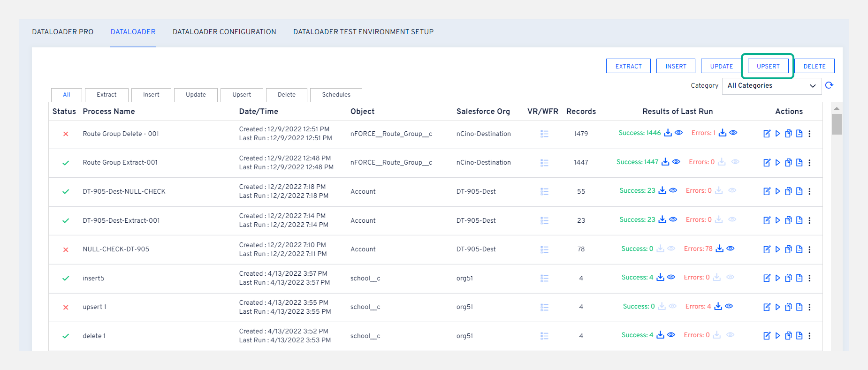
Task: View success records for DT-905-Dest-NULL-CHECK
Action: pos(673,190)
